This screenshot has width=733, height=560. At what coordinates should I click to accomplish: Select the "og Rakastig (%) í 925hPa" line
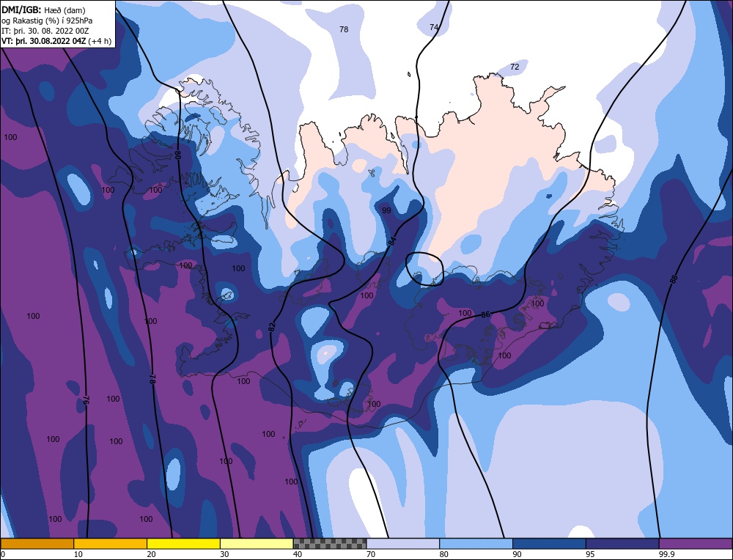point(47,21)
